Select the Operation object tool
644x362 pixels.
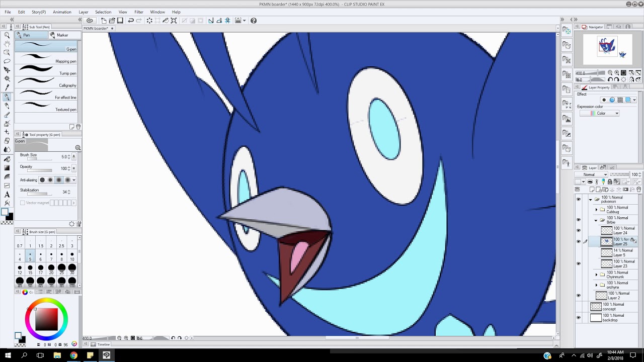(7, 52)
